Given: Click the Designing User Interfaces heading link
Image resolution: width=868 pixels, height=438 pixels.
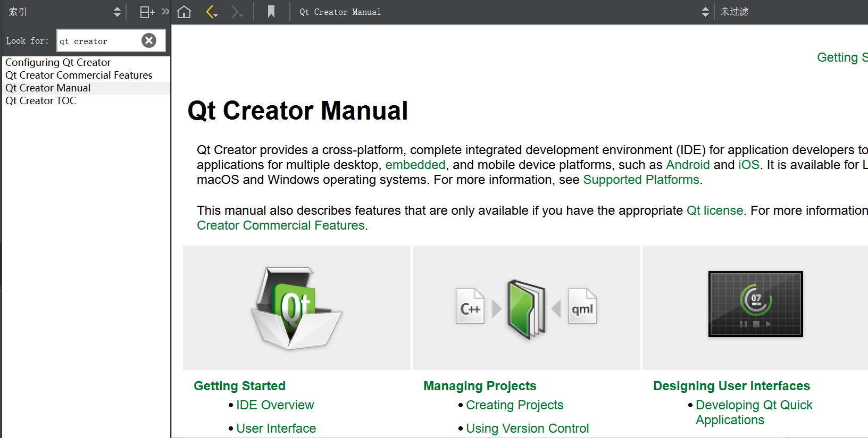Looking at the screenshot, I should [731, 386].
